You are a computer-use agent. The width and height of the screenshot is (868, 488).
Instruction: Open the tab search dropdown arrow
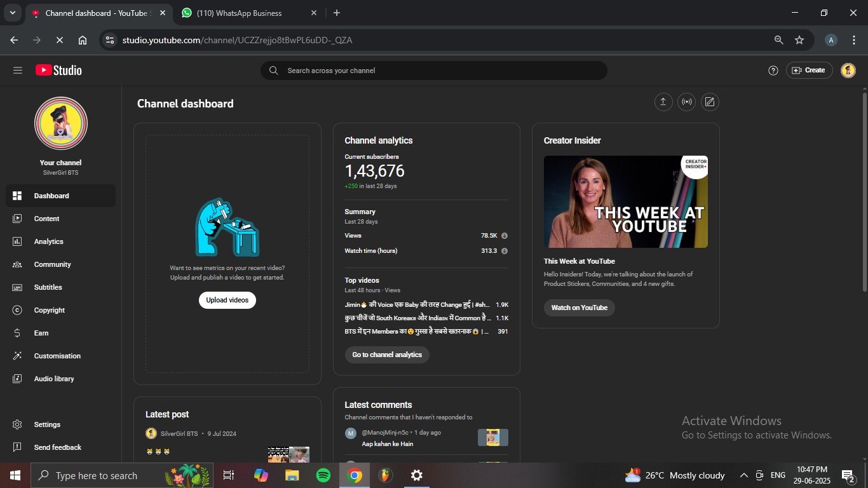point(12,13)
